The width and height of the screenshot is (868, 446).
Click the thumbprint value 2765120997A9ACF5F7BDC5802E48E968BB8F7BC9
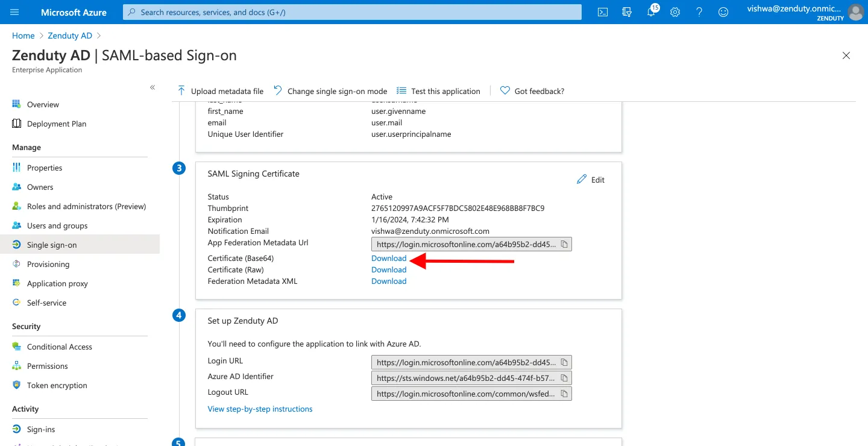coord(458,208)
